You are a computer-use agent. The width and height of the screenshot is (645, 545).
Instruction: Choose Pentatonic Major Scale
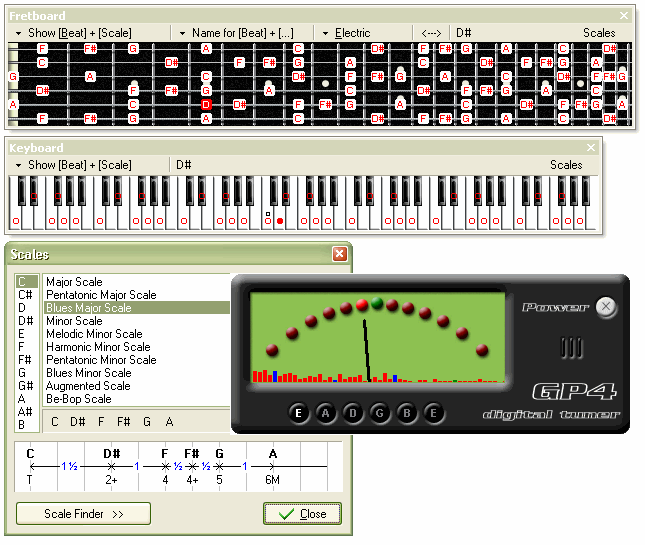click(137, 295)
